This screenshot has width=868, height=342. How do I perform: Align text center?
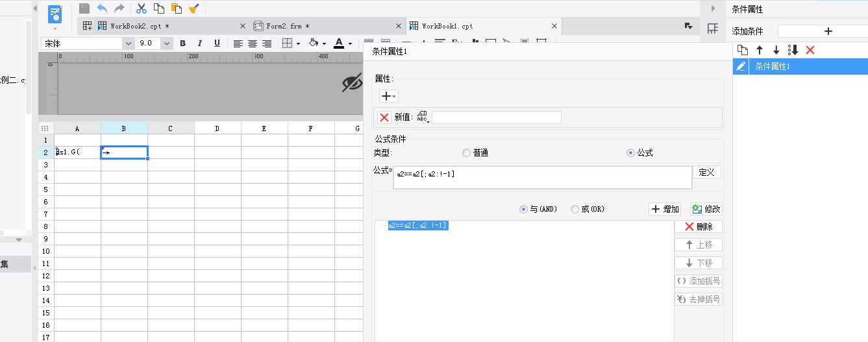coord(253,43)
